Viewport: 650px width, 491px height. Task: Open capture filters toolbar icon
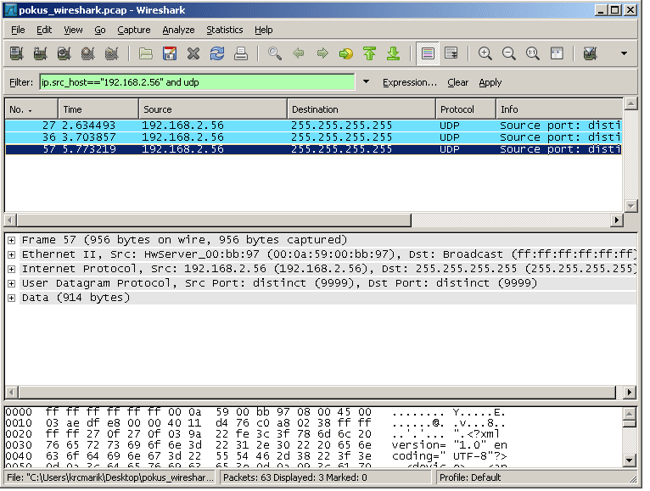(x=590, y=53)
